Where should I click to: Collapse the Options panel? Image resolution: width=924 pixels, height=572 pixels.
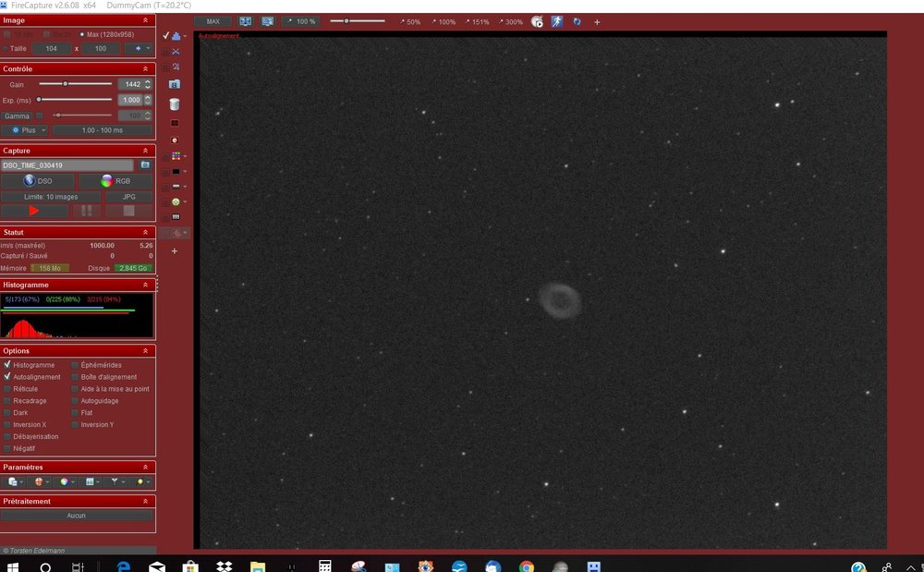(x=146, y=350)
